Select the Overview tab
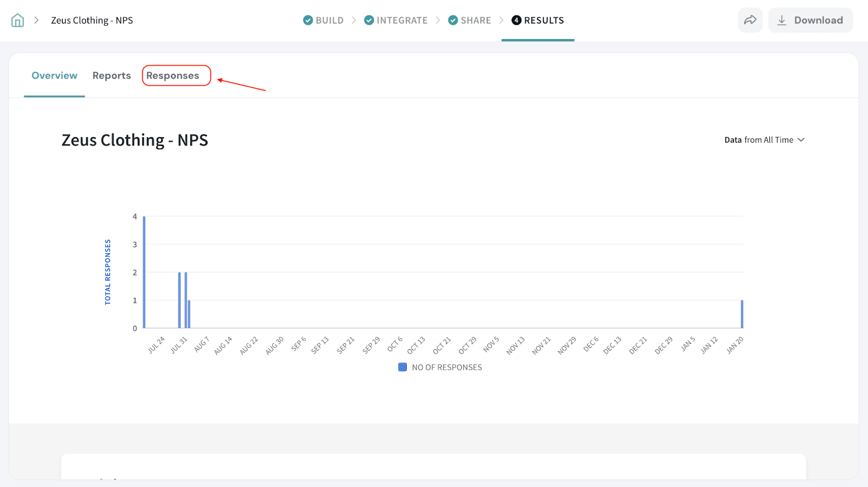Viewport: 868px width, 487px height. (x=54, y=76)
